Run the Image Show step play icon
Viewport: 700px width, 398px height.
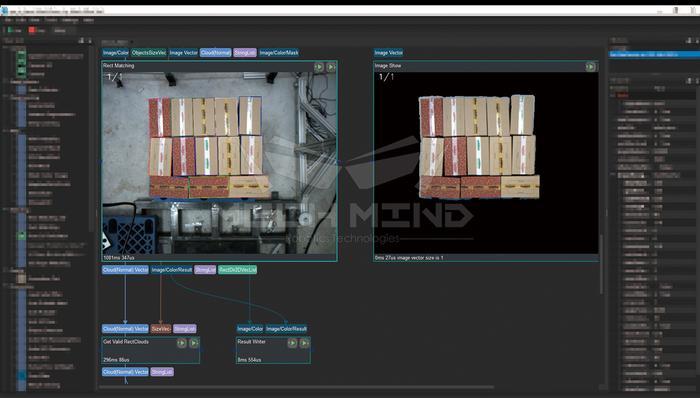590,67
